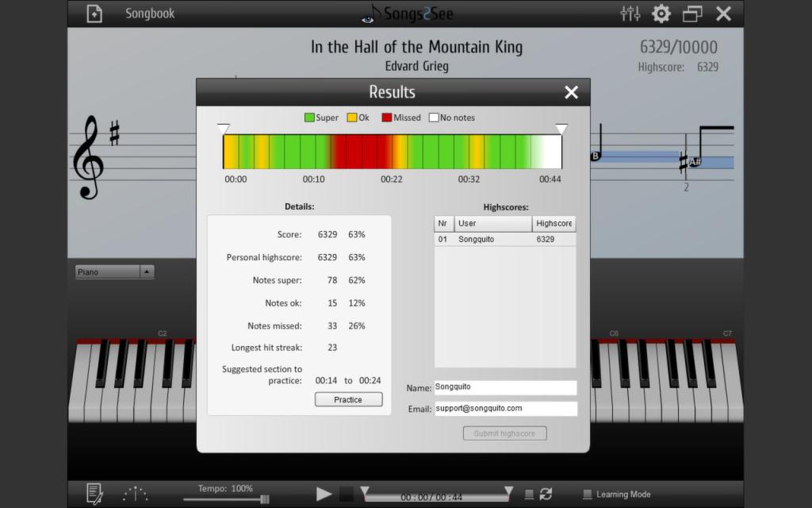This screenshot has width=812, height=508.
Task: Open the import song file icon
Action: [x=94, y=13]
